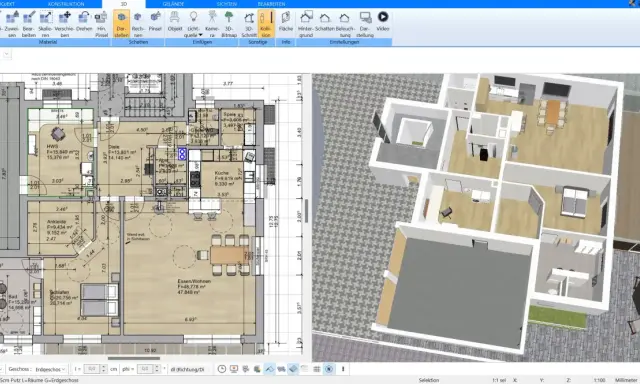Click the phi angle input field
The width and height of the screenshot is (640, 384).
(145, 369)
